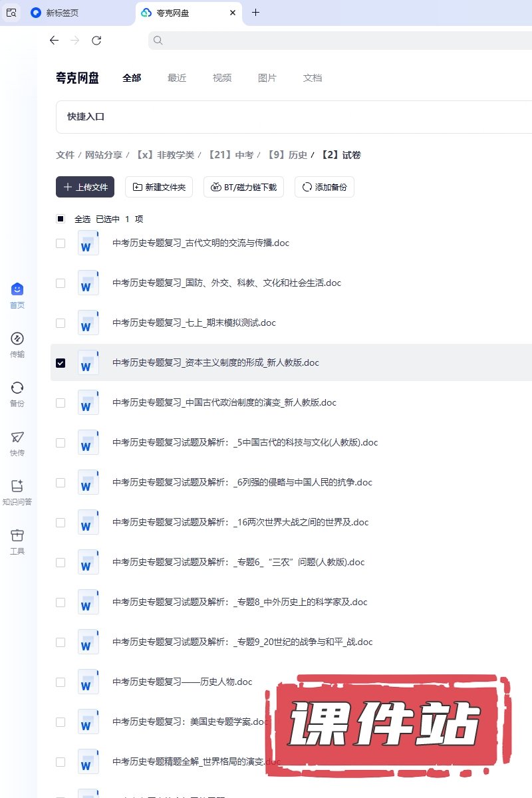Viewport: 532px width, 798px height.
Task: Click the 上传文件 upload button
Action: 85,188
